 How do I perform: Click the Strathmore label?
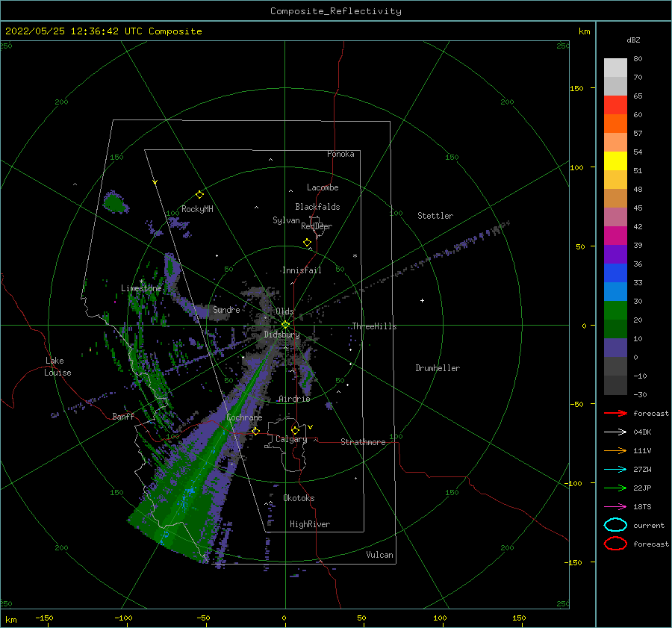click(363, 442)
